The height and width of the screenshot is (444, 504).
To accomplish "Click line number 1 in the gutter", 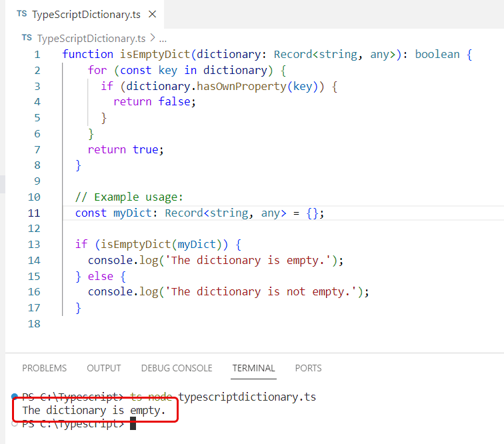I will (37, 55).
